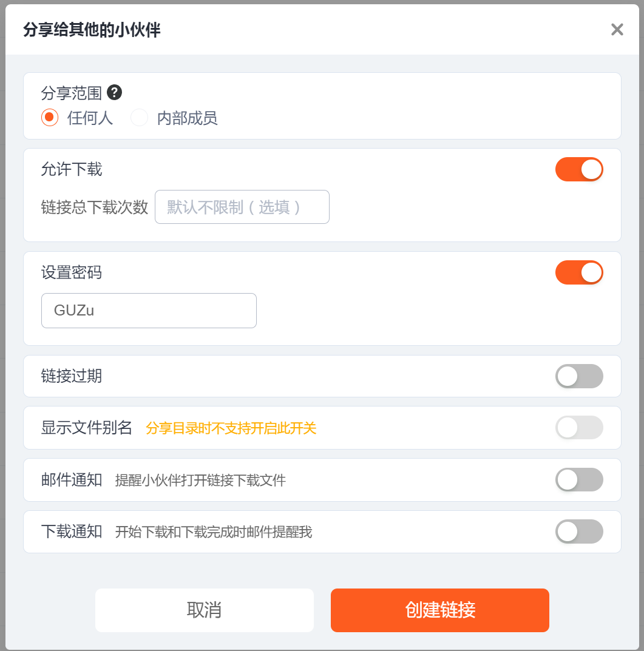This screenshot has height=651, width=644.
Task: Click the dialog title 分享给其他的小伙伴
Action: point(92,30)
